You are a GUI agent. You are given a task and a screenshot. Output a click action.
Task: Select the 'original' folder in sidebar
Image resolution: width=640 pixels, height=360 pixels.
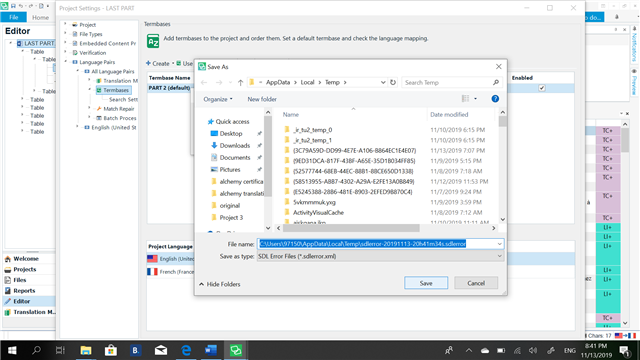pos(229,205)
